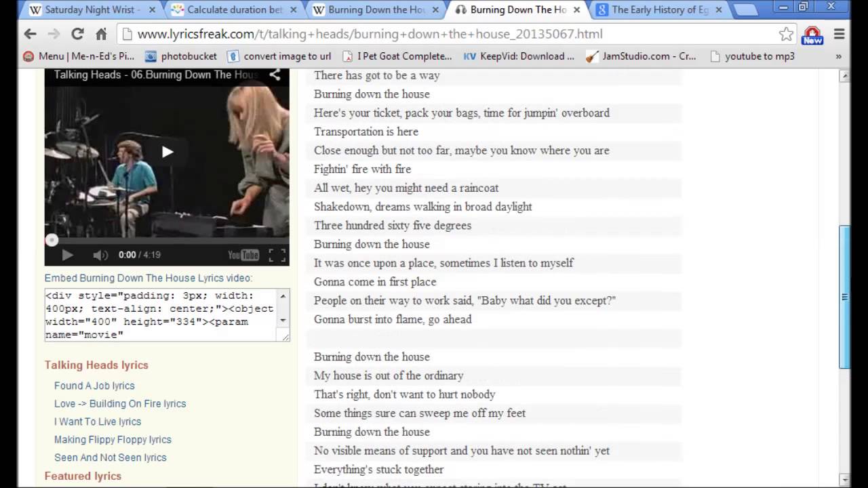Go forward with the forward arrow

pos(54,34)
